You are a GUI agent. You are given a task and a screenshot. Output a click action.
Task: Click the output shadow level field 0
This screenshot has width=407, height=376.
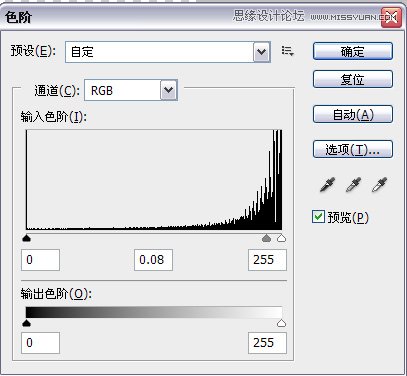pyautogui.click(x=41, y=343)
